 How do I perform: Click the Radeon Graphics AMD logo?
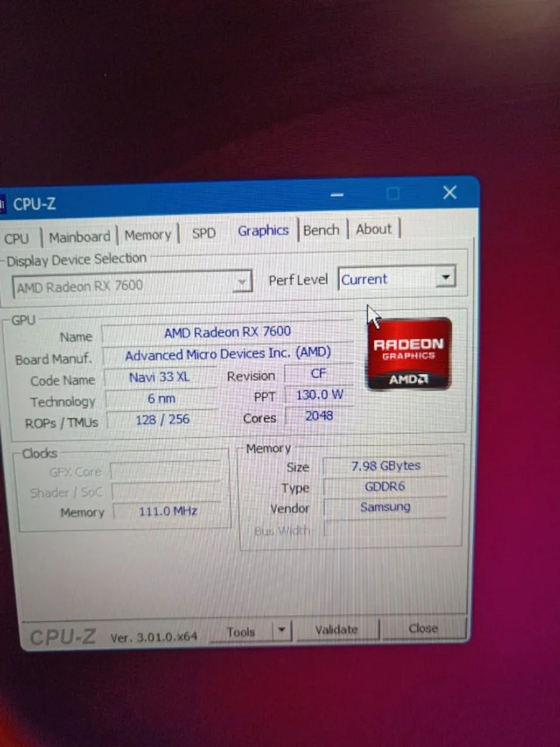point(409,354)
